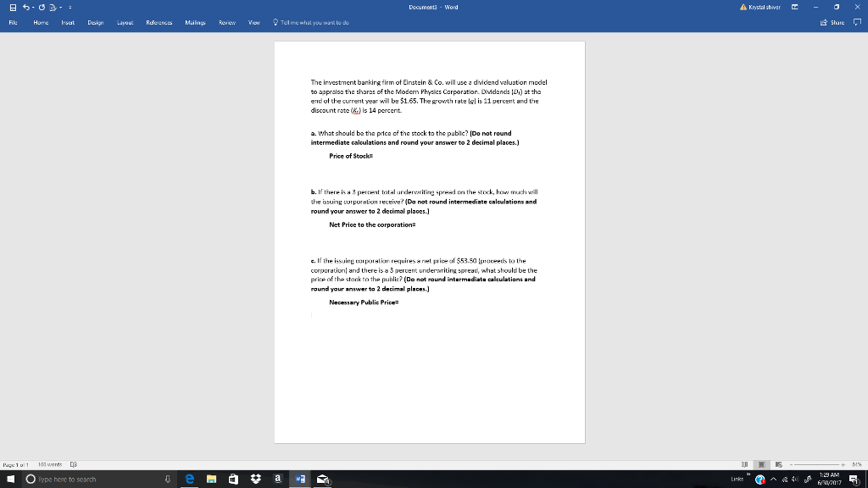Open the File menu

[12, 24]
